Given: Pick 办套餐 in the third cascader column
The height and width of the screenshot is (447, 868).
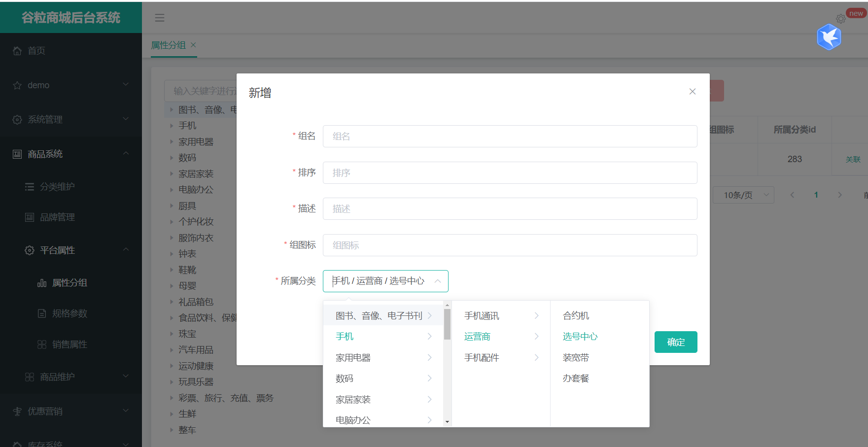Looking at the screenshot, I should pos(600,378).
